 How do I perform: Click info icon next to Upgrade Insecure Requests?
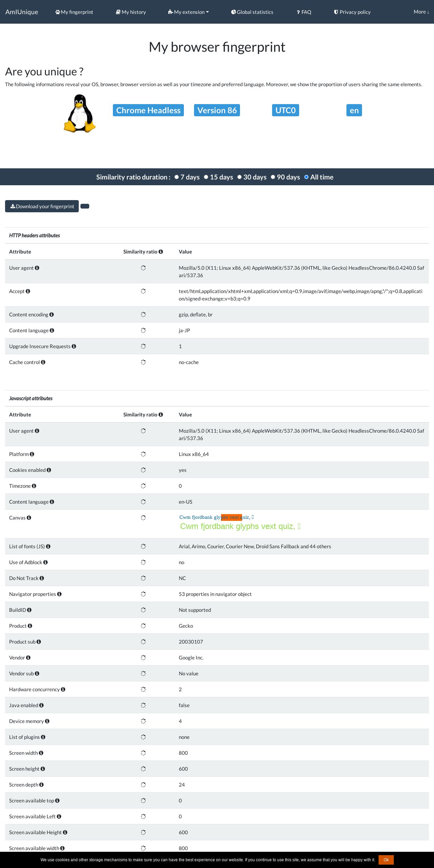[74, 346]
